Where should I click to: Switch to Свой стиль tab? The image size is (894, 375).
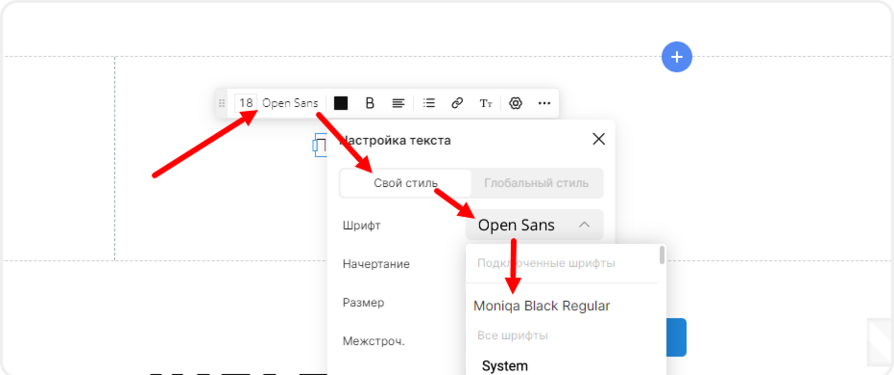tap(406, 184)
